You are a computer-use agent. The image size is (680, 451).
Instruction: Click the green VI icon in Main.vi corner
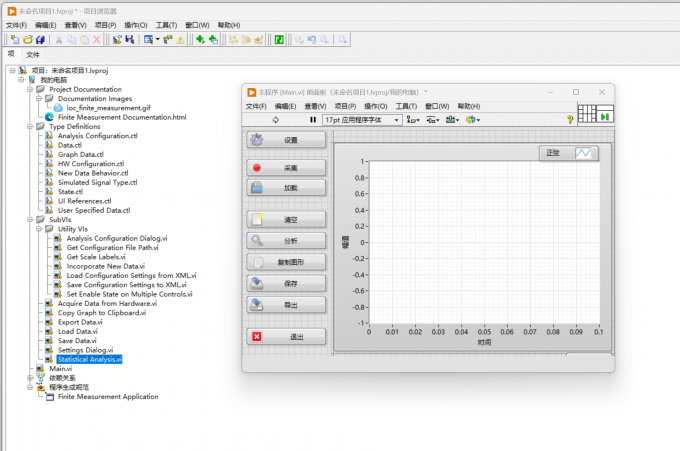tap(605, 116)
